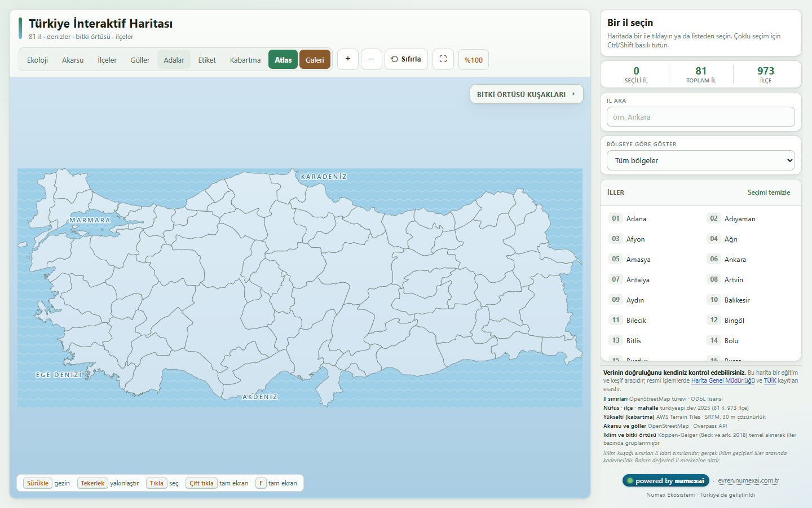Toggle the Ekoloji layer
812x508 pixels.
(x=38, y=60)
